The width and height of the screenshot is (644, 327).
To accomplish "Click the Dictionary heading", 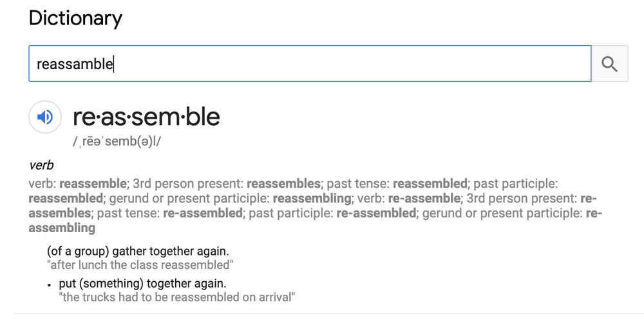I will (x=75, y=19).
